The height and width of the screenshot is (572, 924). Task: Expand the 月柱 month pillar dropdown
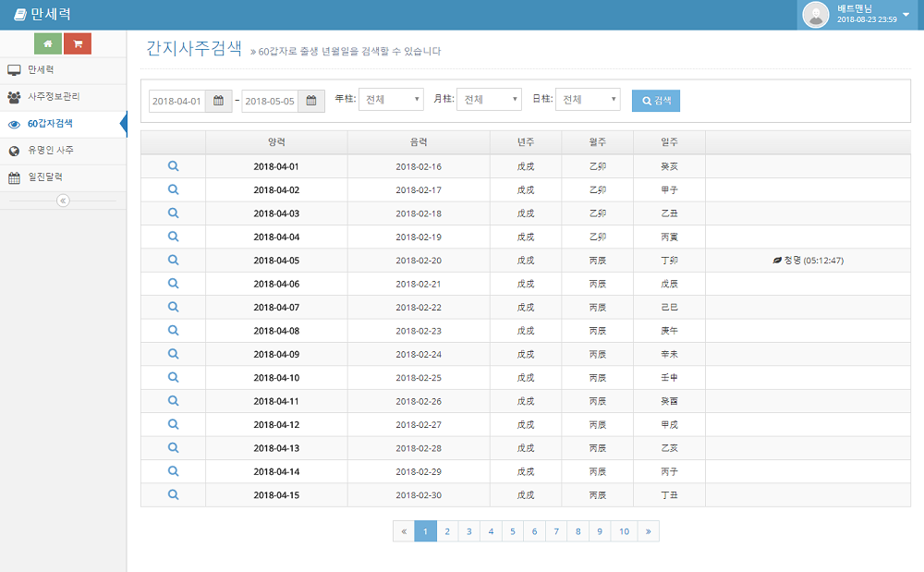(490, 100)
